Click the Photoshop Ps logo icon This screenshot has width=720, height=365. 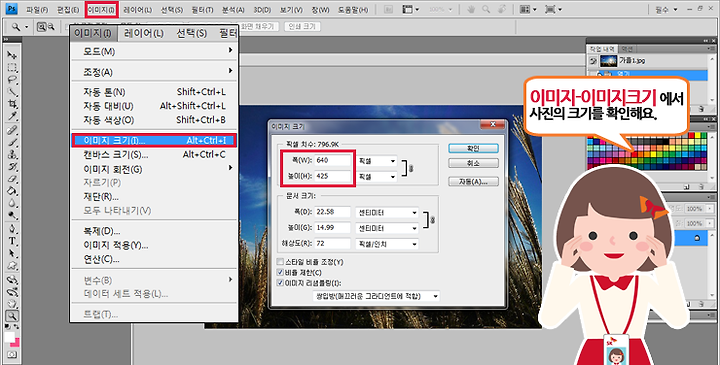coord(11,8)
